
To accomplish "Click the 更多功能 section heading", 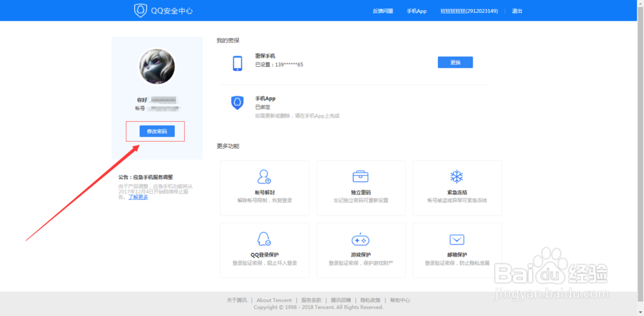I will 228,146.
